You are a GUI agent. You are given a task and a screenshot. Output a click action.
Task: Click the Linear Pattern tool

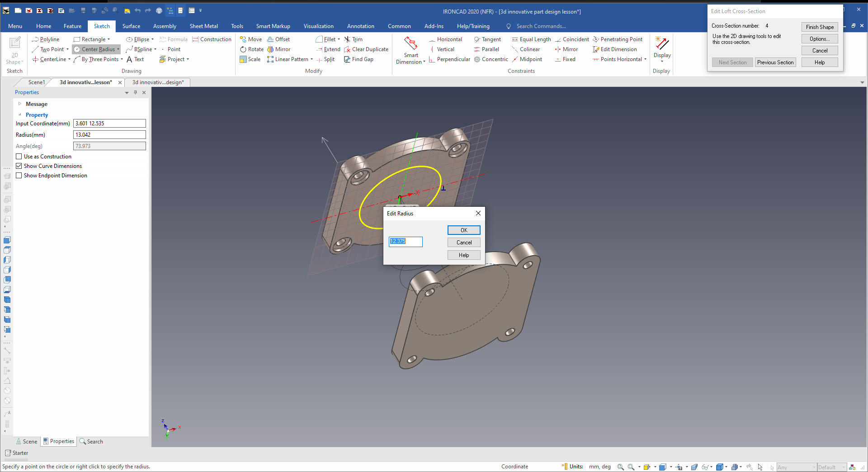[290, 59]
